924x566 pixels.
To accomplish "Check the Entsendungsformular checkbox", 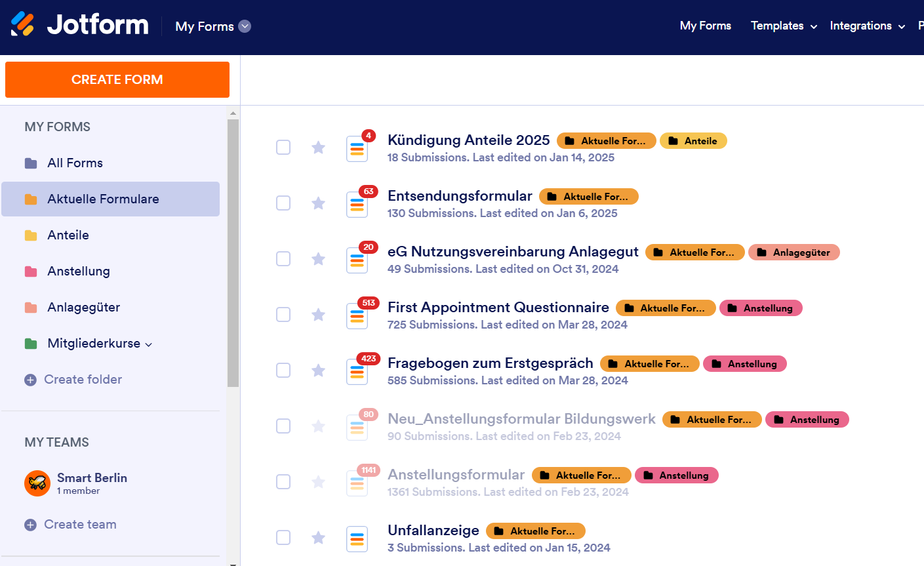I will click(283, 203).
